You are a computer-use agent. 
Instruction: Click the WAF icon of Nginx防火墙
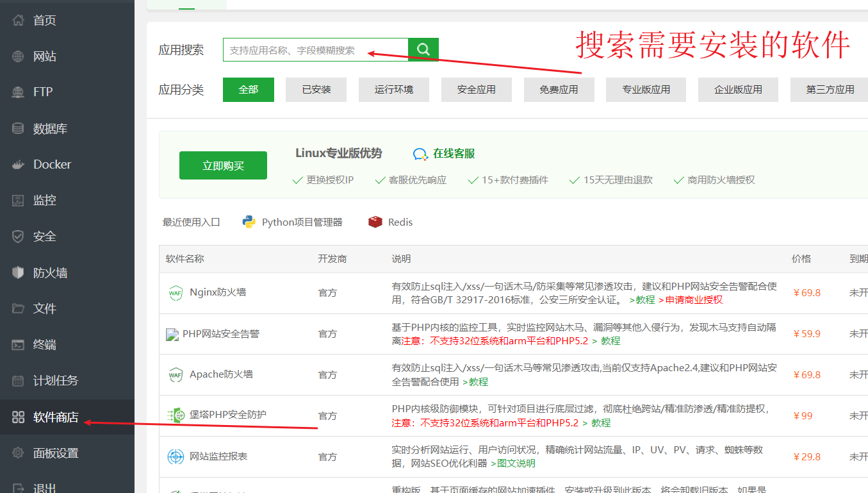click(175, 293)
